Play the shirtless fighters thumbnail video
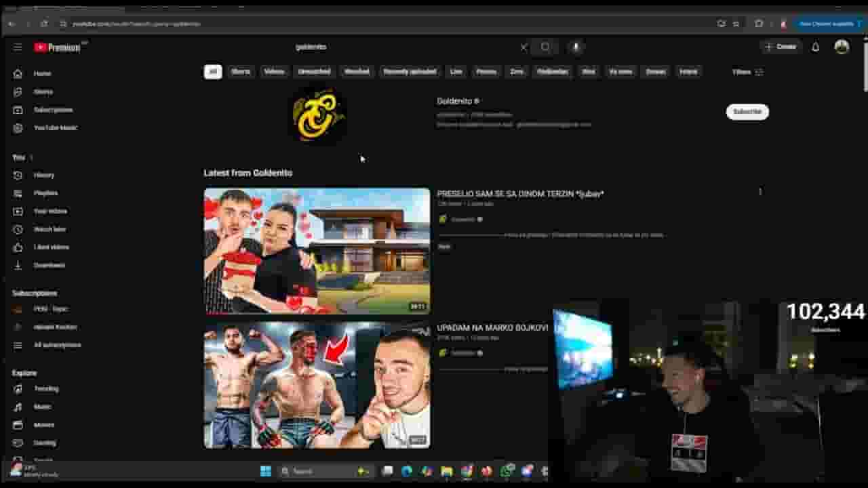This screenshot has width=868, height=488. click(x=317, y=385)
